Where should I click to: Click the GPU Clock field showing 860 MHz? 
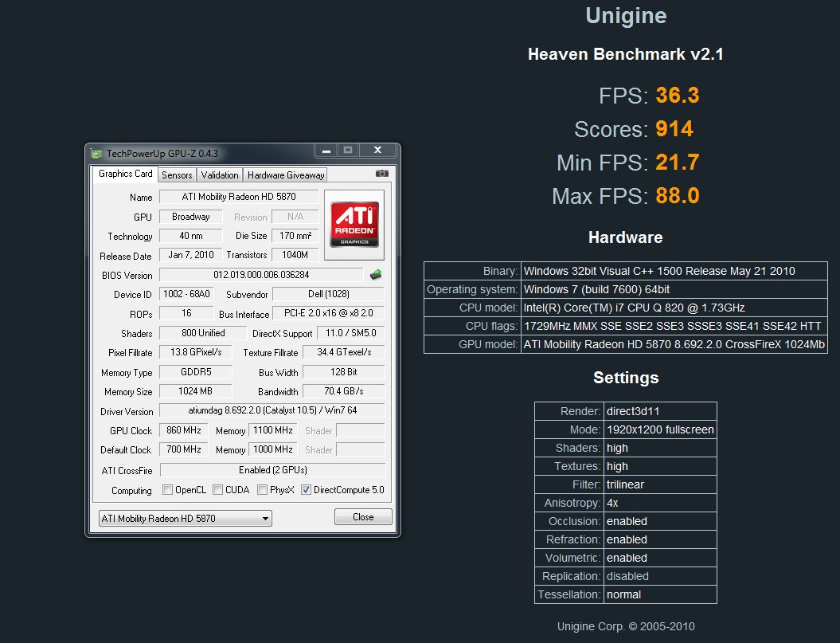coord(184,430)
